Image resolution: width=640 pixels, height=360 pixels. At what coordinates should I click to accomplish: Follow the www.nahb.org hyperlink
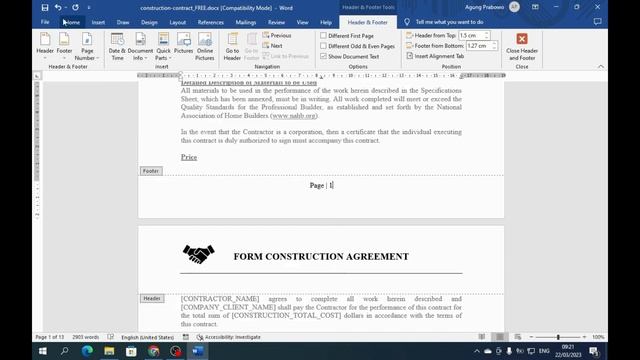[294, 116]
